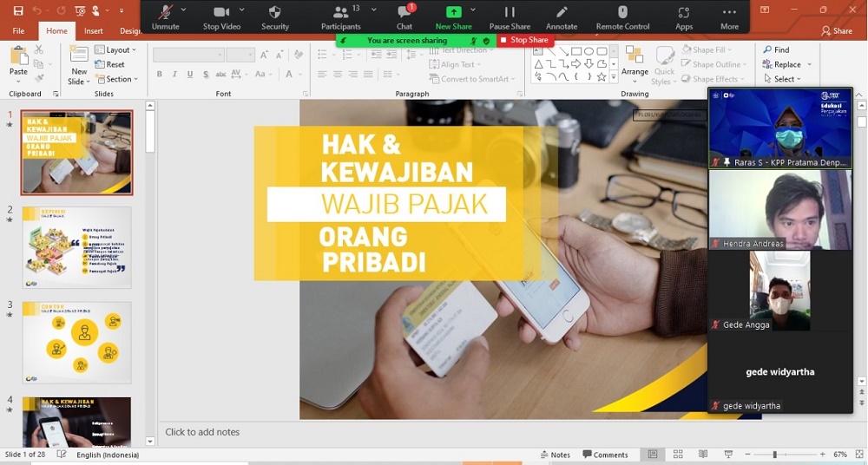Toggle Underline formatting
This screenshot has width=868, height=465.
click(x=190, y=75)
